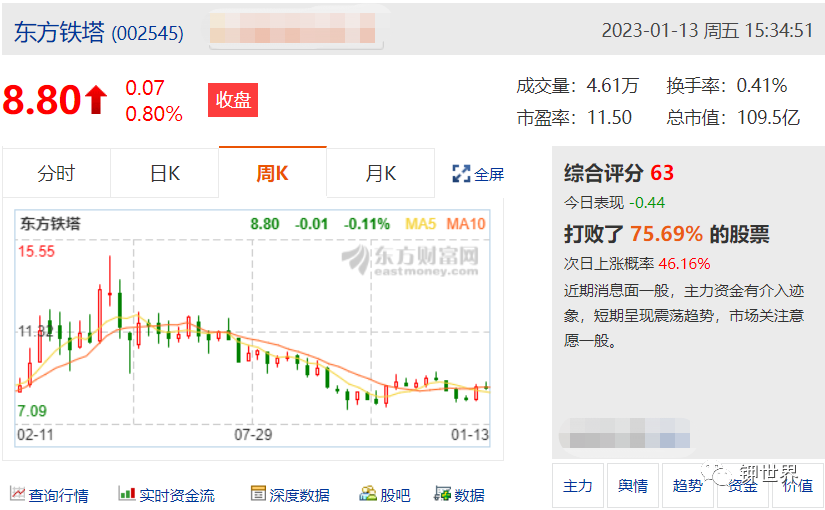This screenshot has height=510, width=825.
Task: Click the 数据 icon
Action: tap(442, 494)
